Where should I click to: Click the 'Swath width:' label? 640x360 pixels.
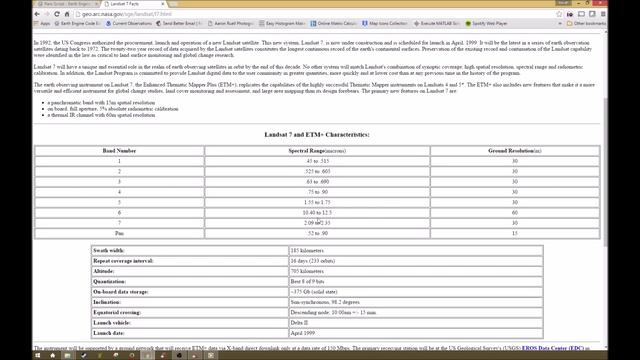click(109, 251)
